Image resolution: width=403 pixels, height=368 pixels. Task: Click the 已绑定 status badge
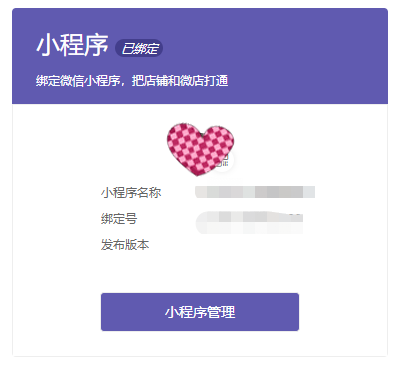139,48
